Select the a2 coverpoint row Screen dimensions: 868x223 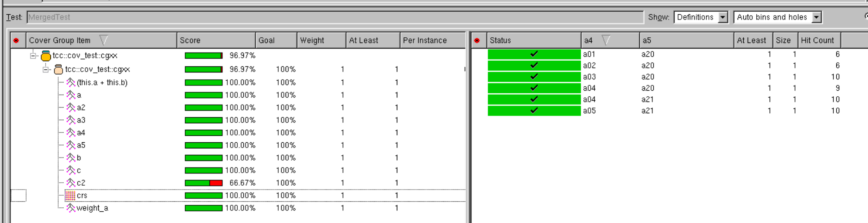238,107
